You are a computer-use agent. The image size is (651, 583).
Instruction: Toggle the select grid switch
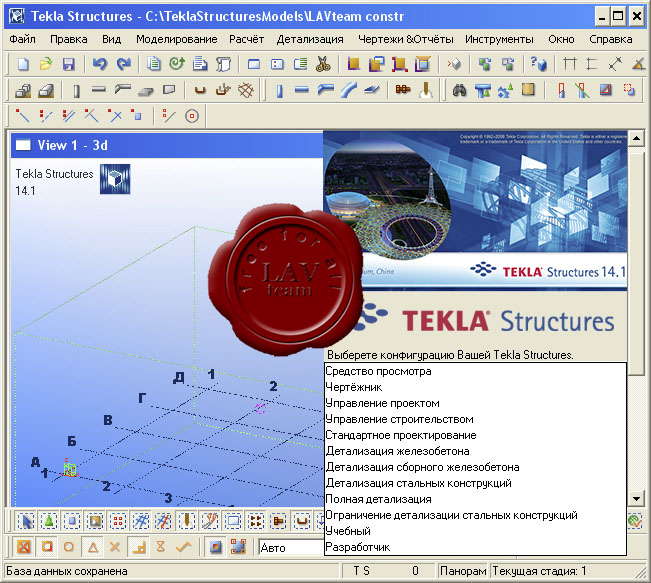[140, 521]
